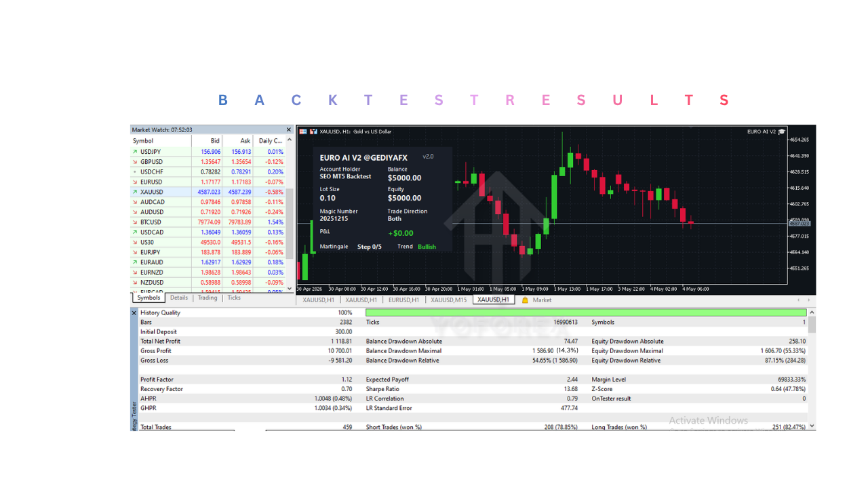Click the Total Trades value 459
The width and height of the screenshot is (868, 488).
pyautogui.click(x=347, y=427)
